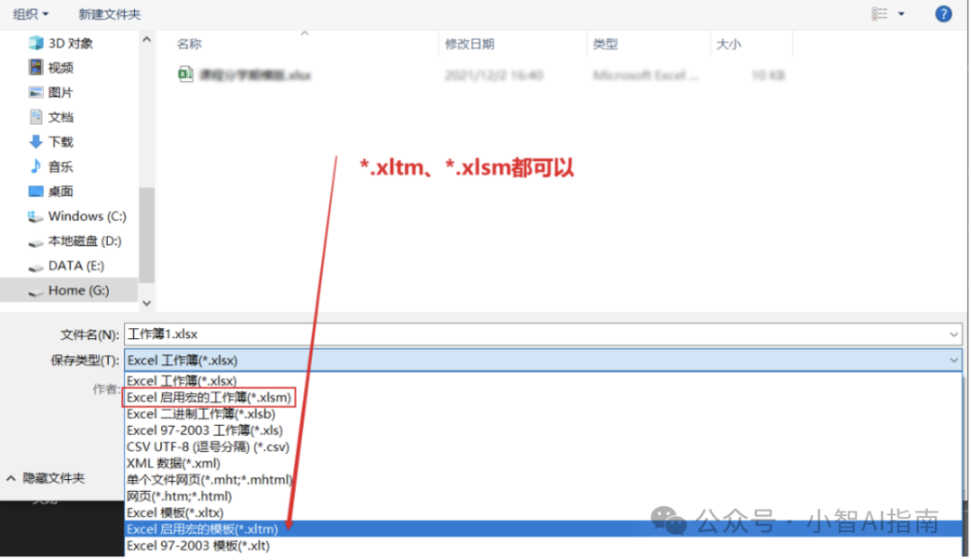The width and height of the screenshot is (971, 560).
Task: Sort by the 类型 column header
Action: pyautogui.click(x=605, y=44)
